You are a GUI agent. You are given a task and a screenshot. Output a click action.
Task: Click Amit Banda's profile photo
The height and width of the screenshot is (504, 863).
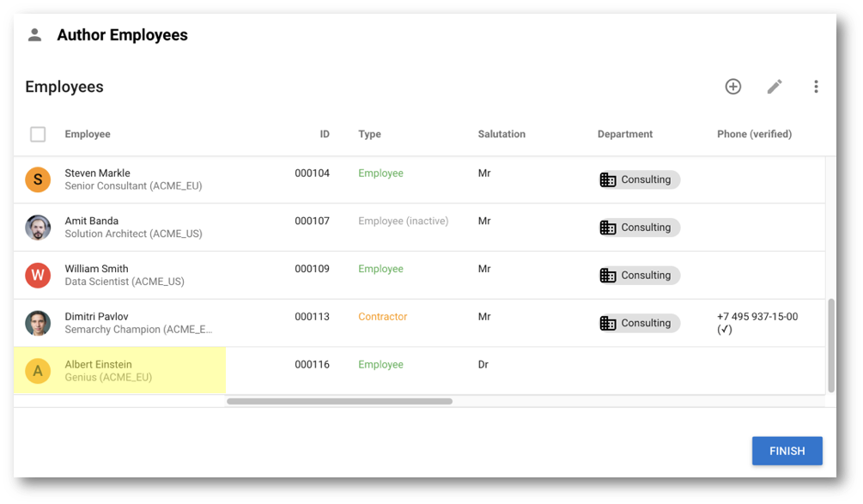[38, 228]
